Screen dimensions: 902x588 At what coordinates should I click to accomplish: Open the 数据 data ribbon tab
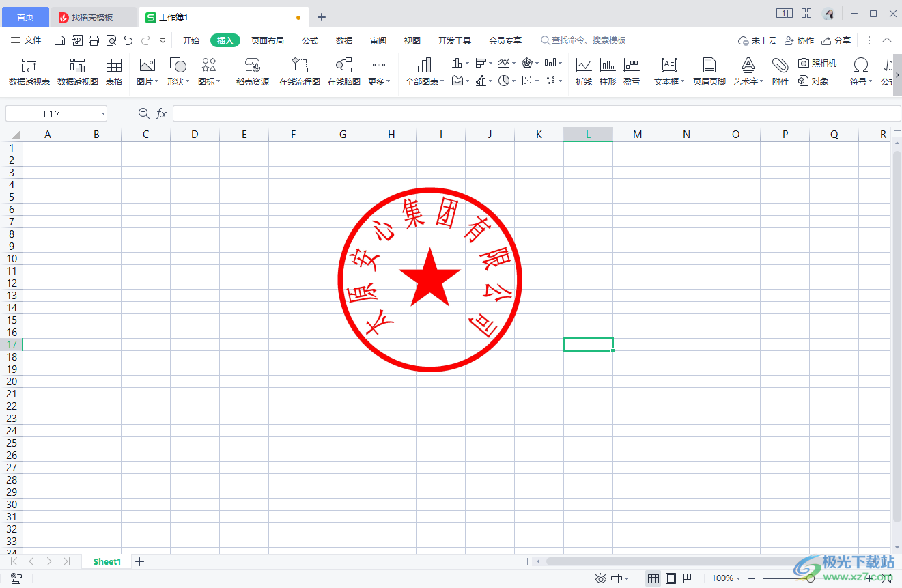[344, 40]
